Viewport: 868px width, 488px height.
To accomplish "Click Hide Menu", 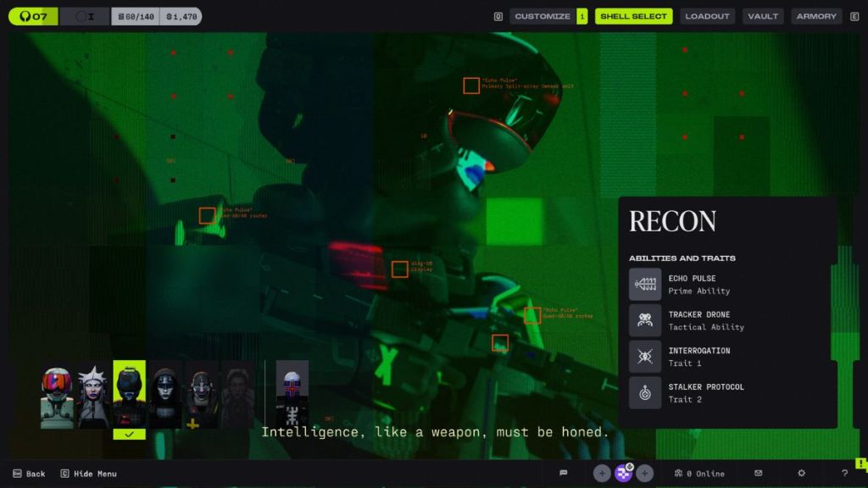I will pyautogui.click(x=89, y=474).
